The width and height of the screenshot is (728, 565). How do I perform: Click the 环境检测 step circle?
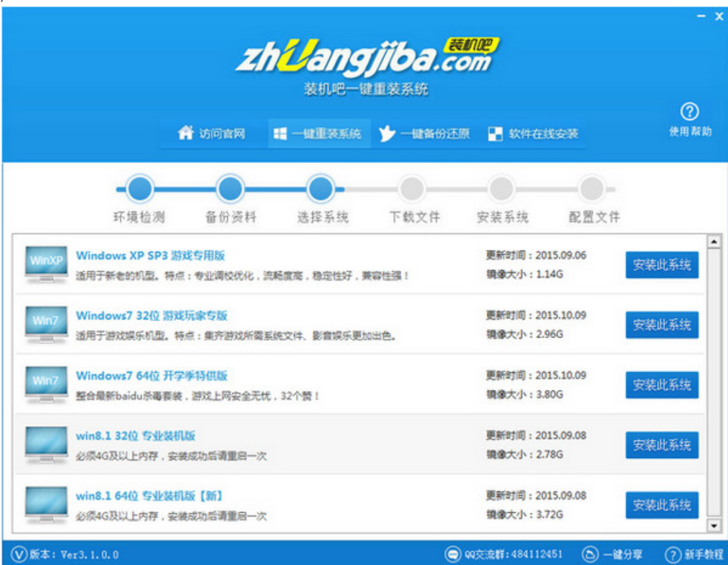(139, 189)
